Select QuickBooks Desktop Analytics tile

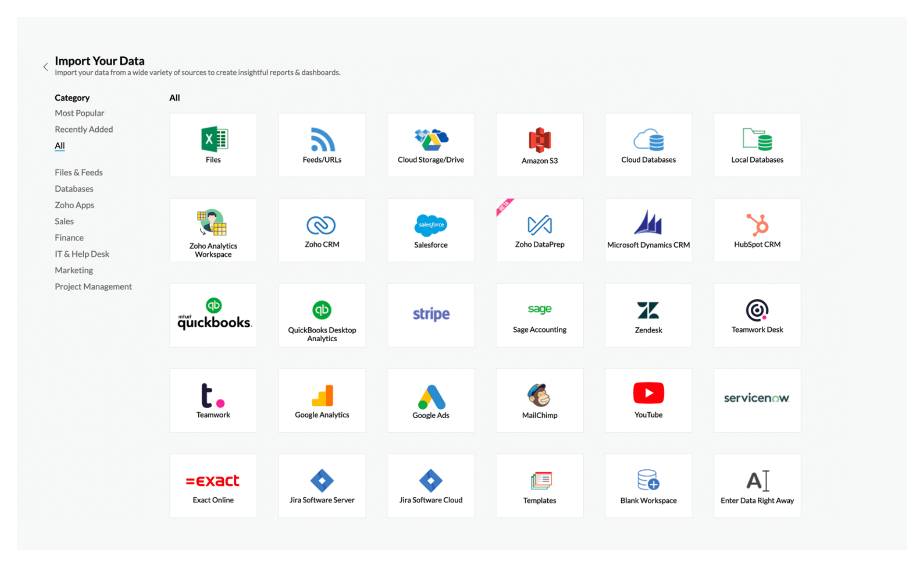[322, 315]
